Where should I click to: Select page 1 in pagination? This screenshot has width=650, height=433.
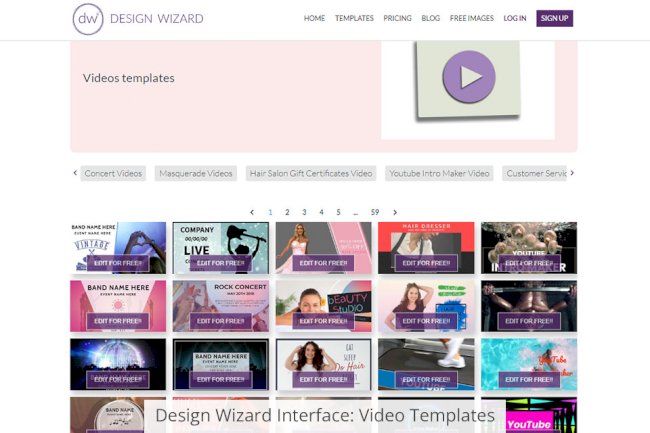pos(270,212)
